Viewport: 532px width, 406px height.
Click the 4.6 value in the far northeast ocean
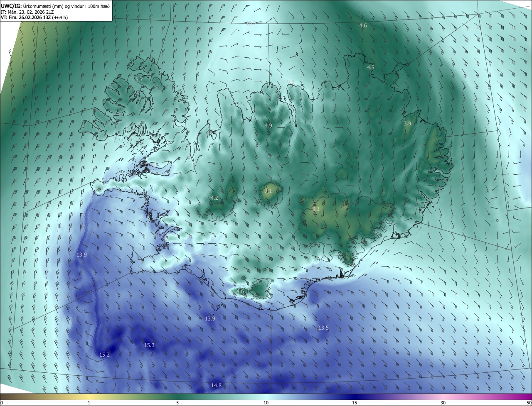(x=363, y=26)
